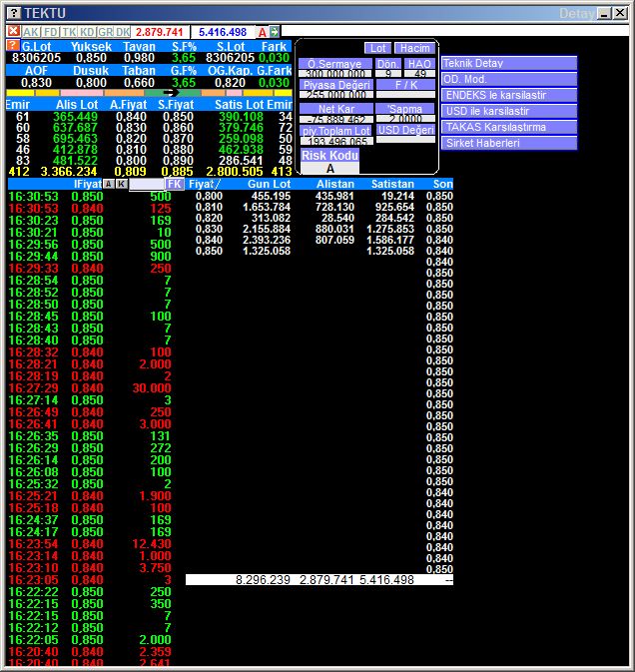The height and width of the screenshot is (672, 635).
Task: Toggle the small A filter button
Action: coord(109,184)
